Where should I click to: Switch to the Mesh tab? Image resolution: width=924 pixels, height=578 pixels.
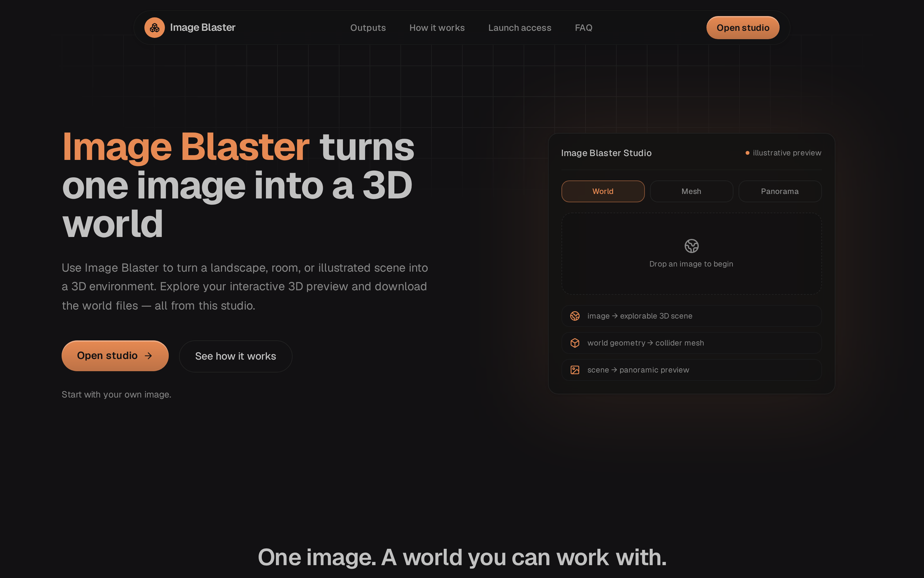tap(692, 191)
